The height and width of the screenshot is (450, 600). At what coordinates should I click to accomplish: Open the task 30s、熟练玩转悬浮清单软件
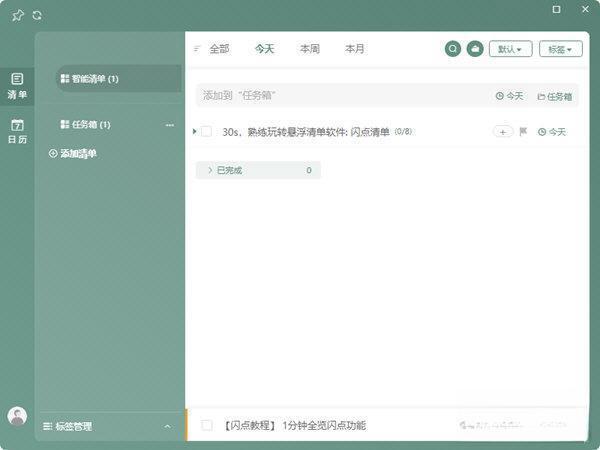pos(306,132)
